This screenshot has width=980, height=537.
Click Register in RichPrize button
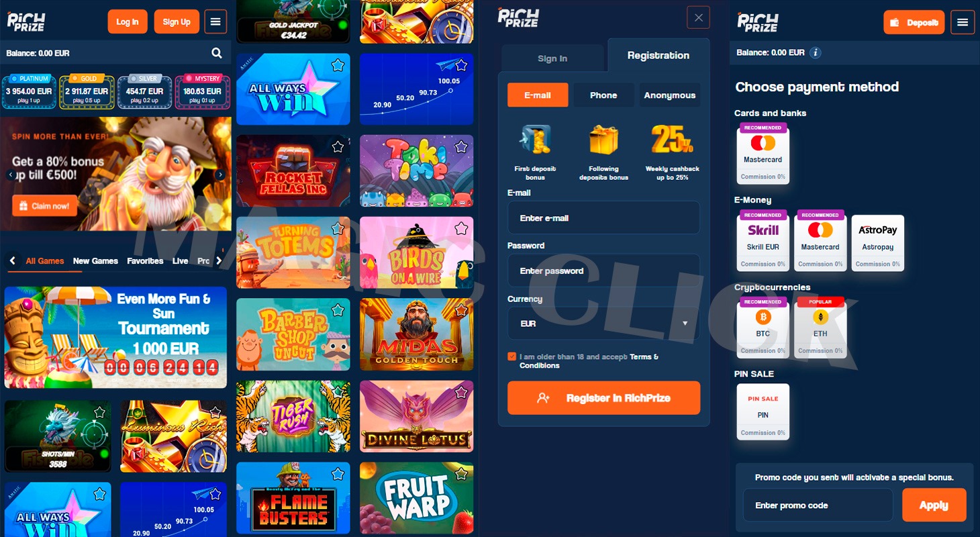(x=603, y=398)
